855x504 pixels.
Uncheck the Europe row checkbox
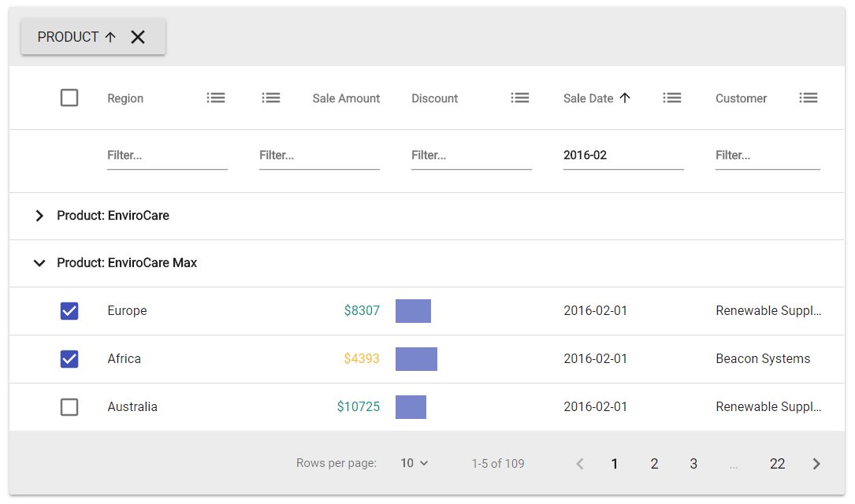69,311
